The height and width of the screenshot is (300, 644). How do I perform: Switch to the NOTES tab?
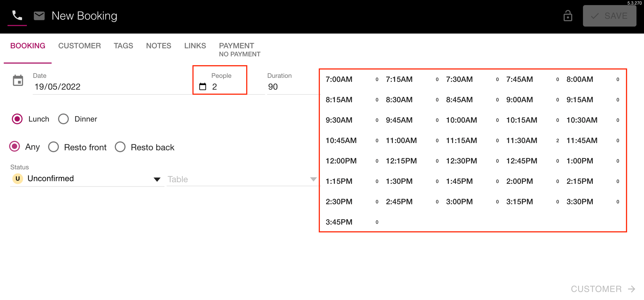(x=159, y=46)
